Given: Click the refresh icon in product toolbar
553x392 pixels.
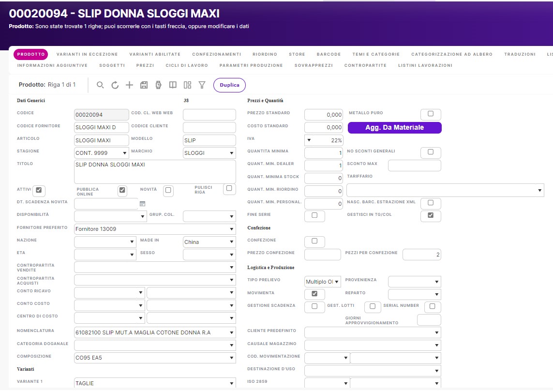Looking at the screenshot, I should pyautogui.click(x=115, y=85).
